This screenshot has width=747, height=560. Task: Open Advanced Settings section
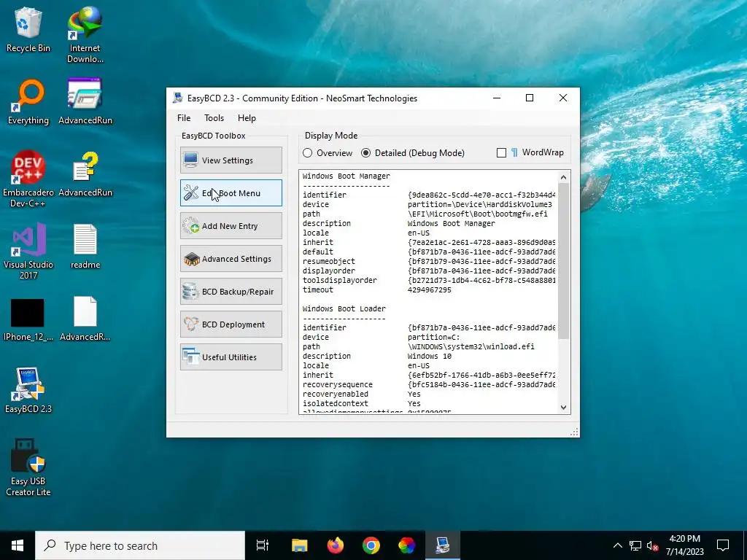pos(231,259)
